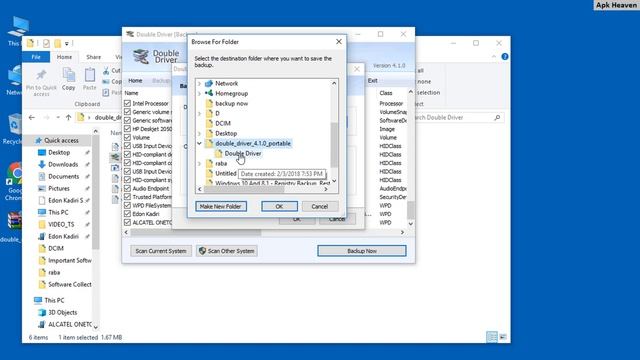Screen dimensions: 640x360
Task: Click the raba folder icon in tree
Action: click(x=209, y=163)
